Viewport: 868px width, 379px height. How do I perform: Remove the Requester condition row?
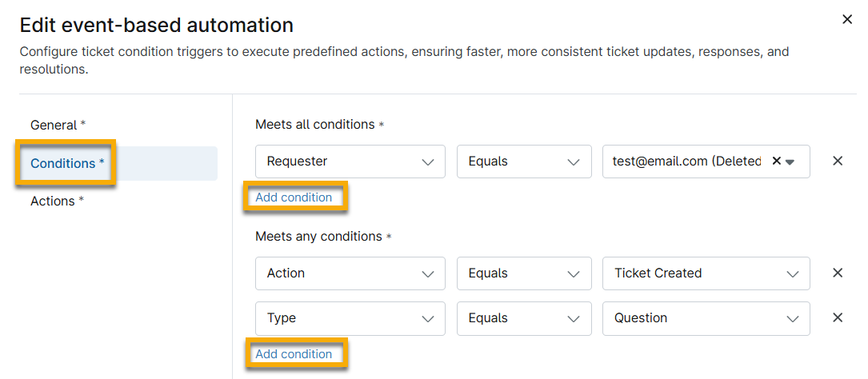pyautogui.click(x=838, y=161)
